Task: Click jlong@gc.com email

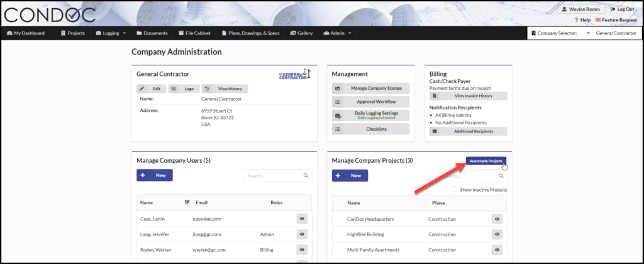Action: (x=207, y=234)
